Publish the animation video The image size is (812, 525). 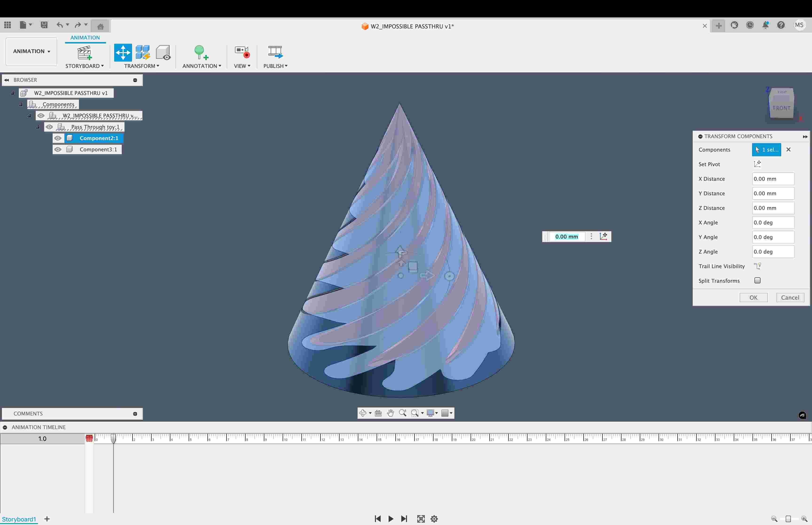coord(275,52)
